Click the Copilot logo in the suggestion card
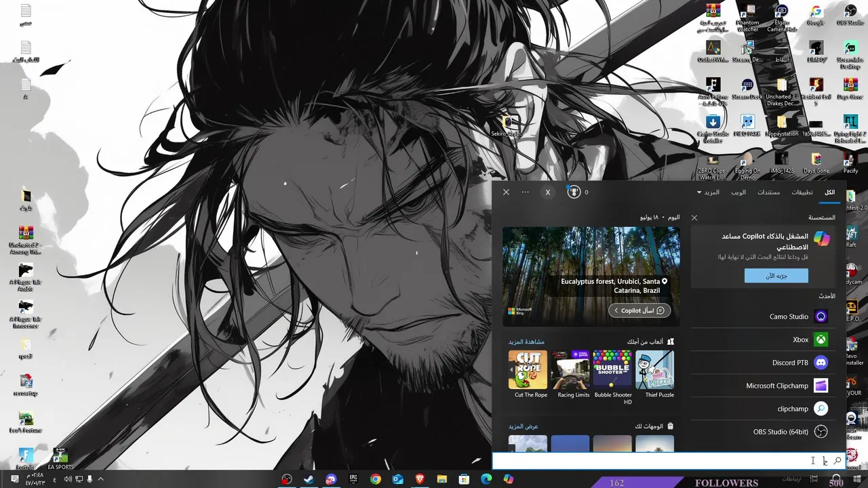 click(821, 239)
